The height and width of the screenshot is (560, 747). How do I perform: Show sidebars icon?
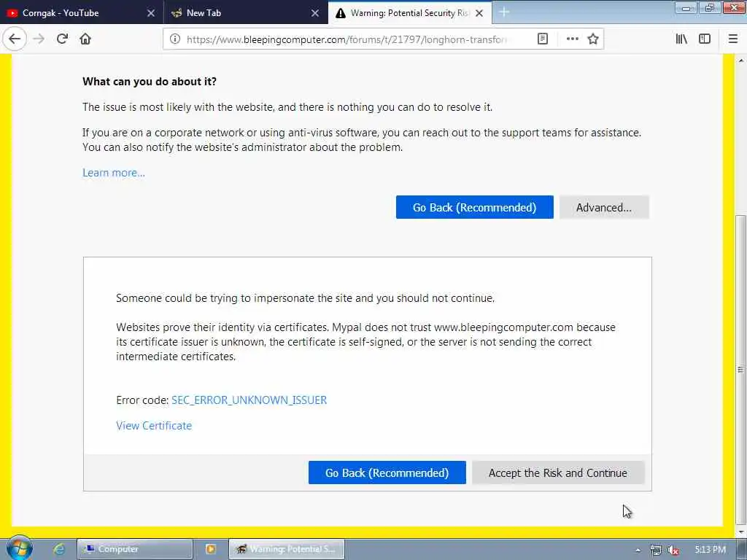[705, 39]
